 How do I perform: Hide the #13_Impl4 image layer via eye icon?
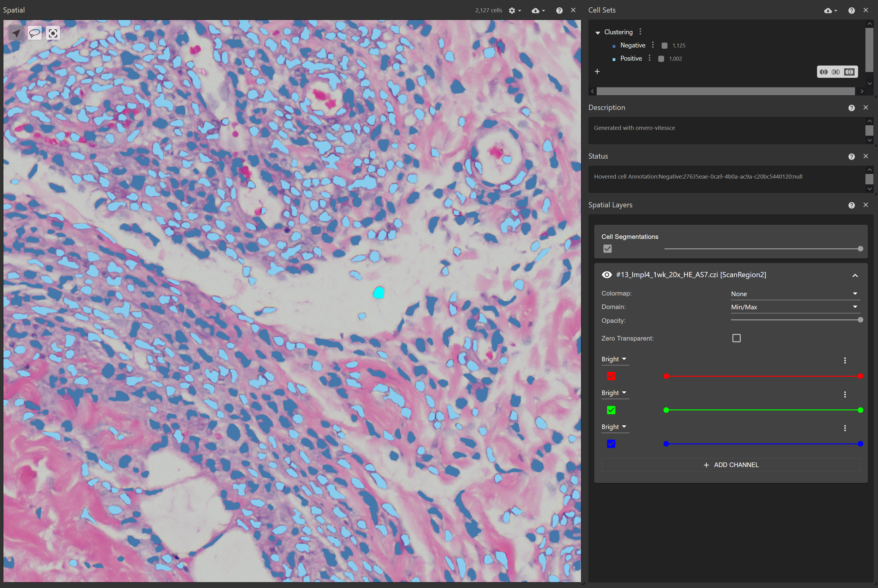(607, 275)
